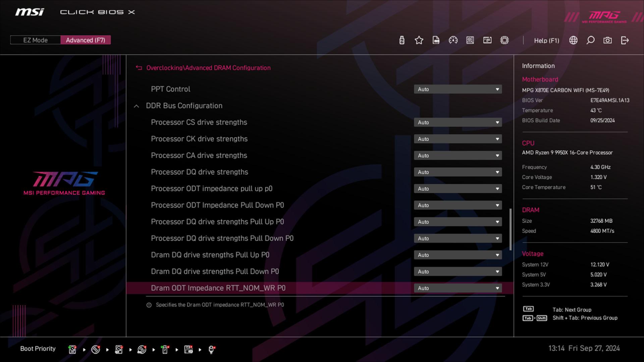644x362 pixels.
Task: Click the MPG X870E CARBON WIFI model text
Action: pyautogui.click(x=566, y=90)
